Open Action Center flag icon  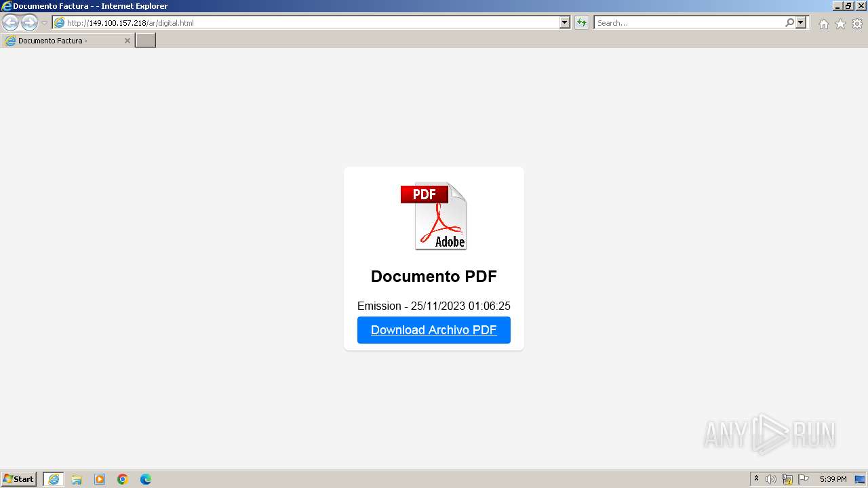click(804, 479)
